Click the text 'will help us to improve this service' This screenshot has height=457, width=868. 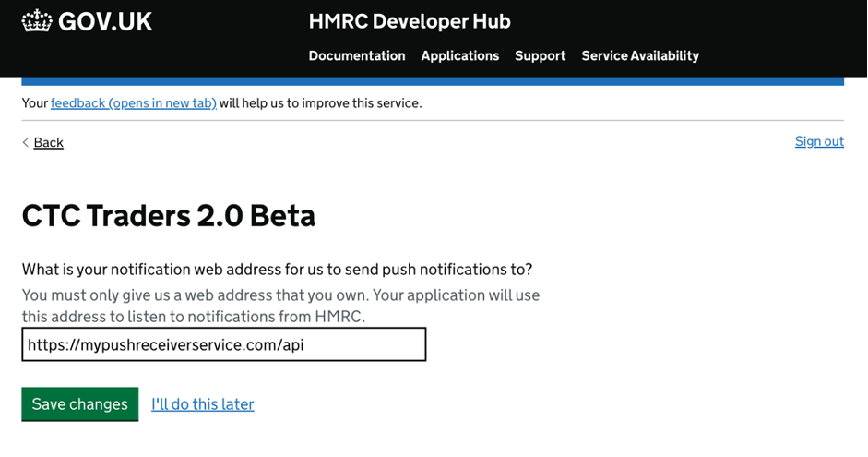(320, 103)
